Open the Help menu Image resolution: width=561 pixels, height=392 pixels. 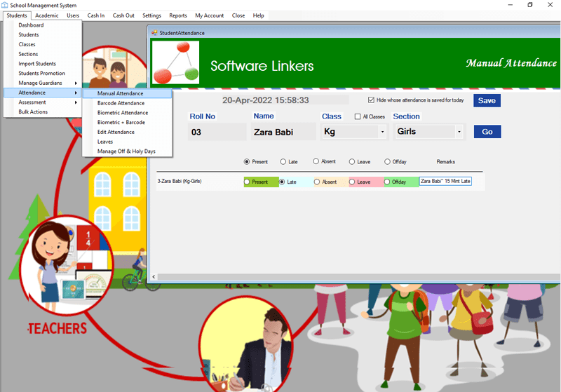click(258, 15)
